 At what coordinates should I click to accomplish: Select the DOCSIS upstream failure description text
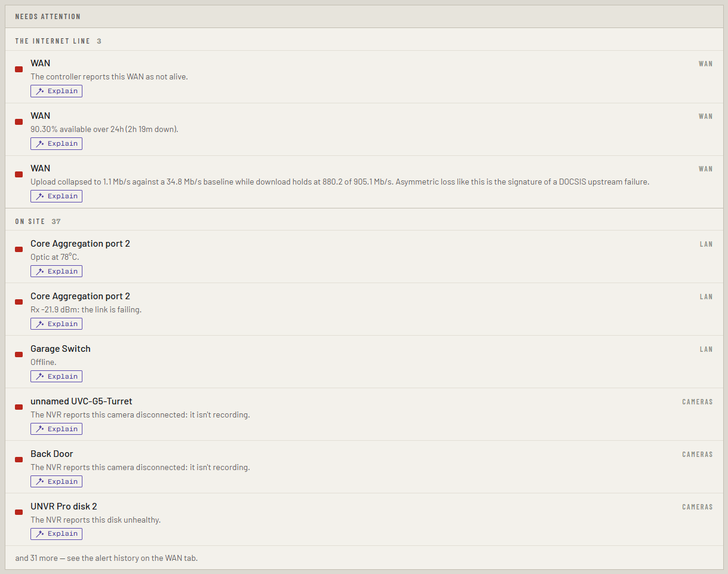(340, 182)
